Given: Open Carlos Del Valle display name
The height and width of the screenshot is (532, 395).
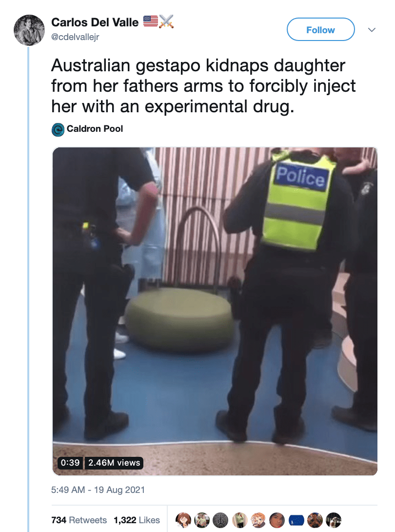Looking at the screenshot, I should point(95,22).
